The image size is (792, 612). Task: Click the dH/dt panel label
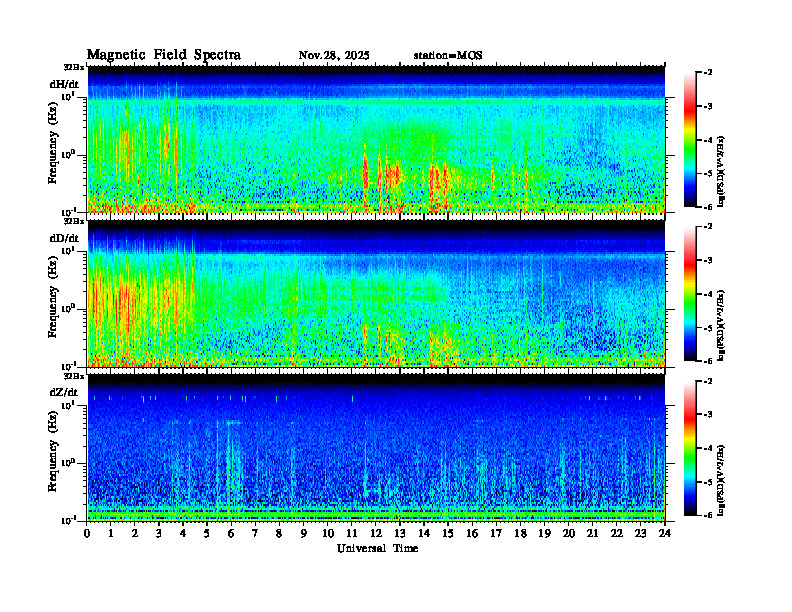64,84
